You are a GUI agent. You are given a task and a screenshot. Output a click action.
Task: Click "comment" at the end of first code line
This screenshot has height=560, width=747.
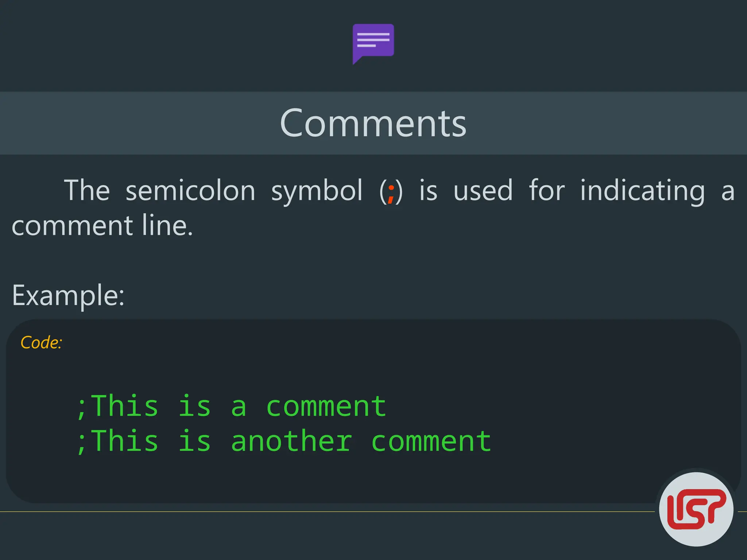pos(326,406)
